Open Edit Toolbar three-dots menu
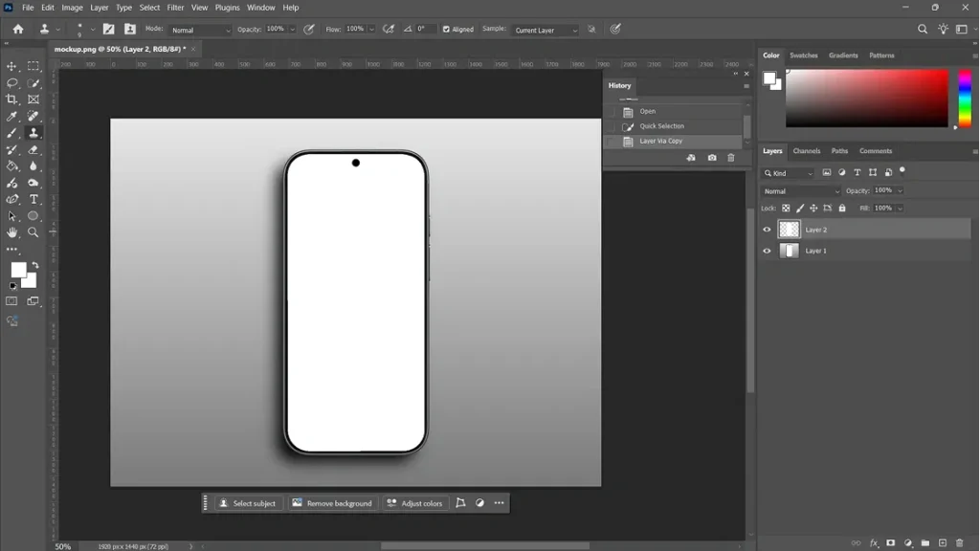Viewport: 980px width, 551px height. point(11,250)
